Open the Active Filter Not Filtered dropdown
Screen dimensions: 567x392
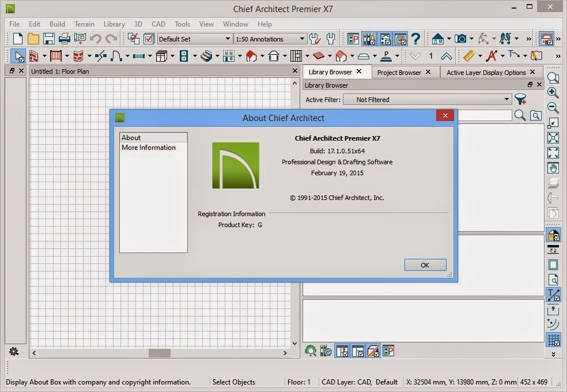[x=428, y=100]
